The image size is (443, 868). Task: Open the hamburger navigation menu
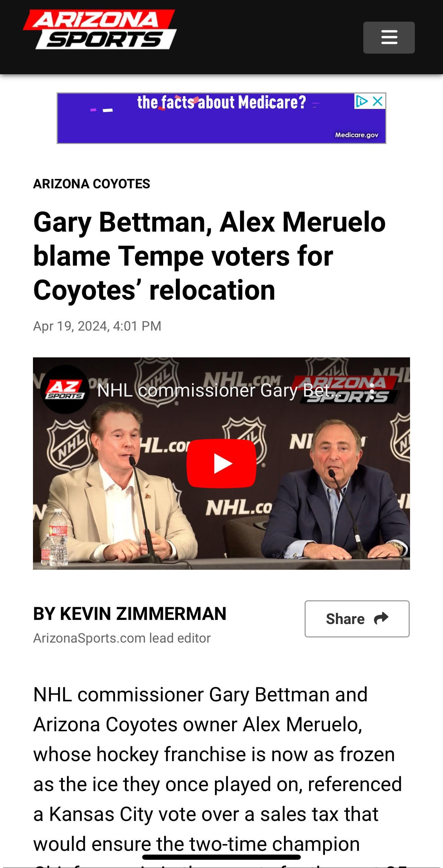pos(389,37)
